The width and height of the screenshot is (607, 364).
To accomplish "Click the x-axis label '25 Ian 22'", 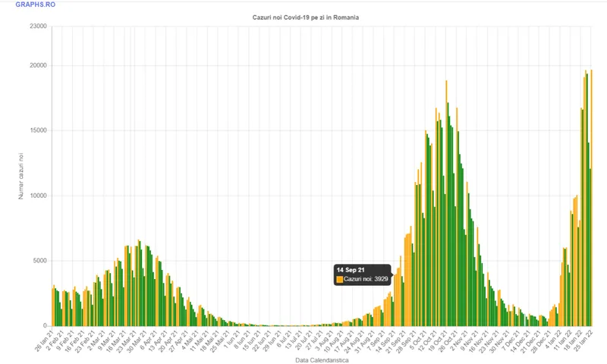I will click(583, 340).
